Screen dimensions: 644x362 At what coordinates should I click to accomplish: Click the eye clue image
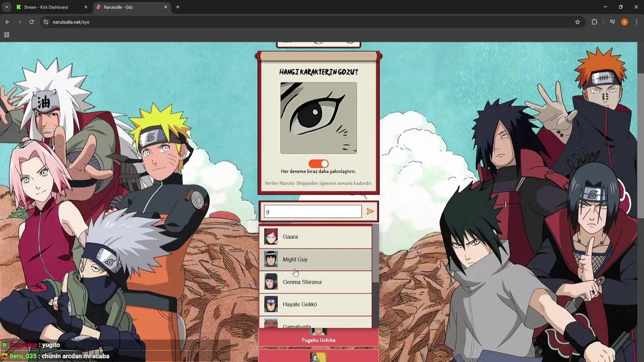coord(318,118)
